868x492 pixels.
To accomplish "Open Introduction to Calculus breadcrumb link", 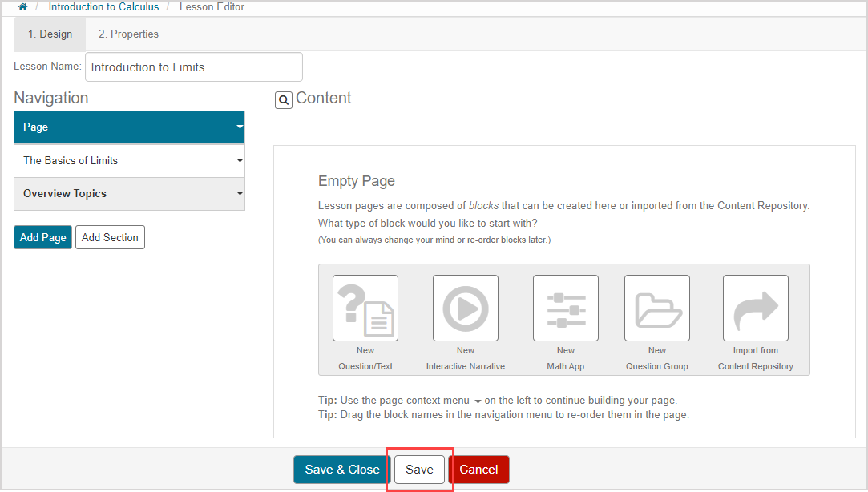I will click(103, 7).
